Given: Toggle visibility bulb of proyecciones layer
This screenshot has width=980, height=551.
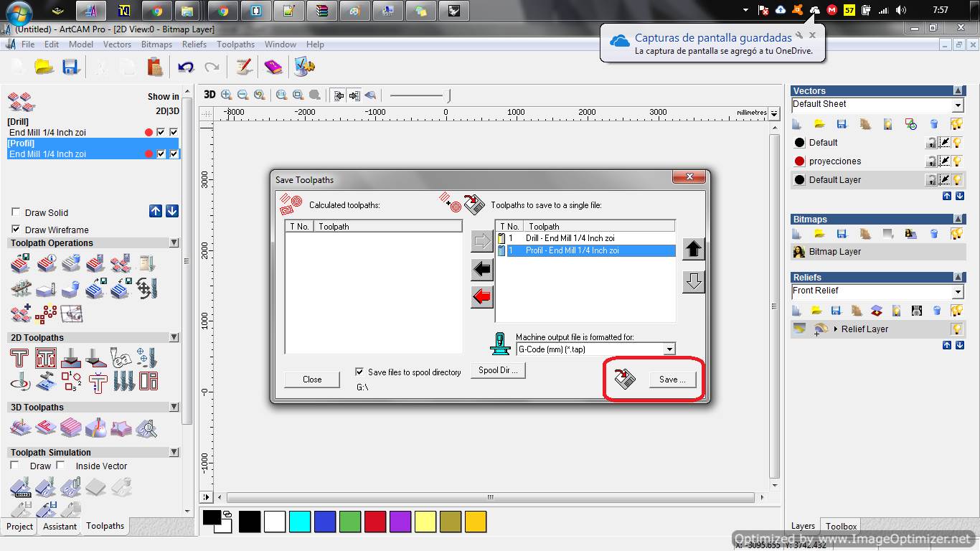Looking at the screenshot, I should click(x=956, y=161).
